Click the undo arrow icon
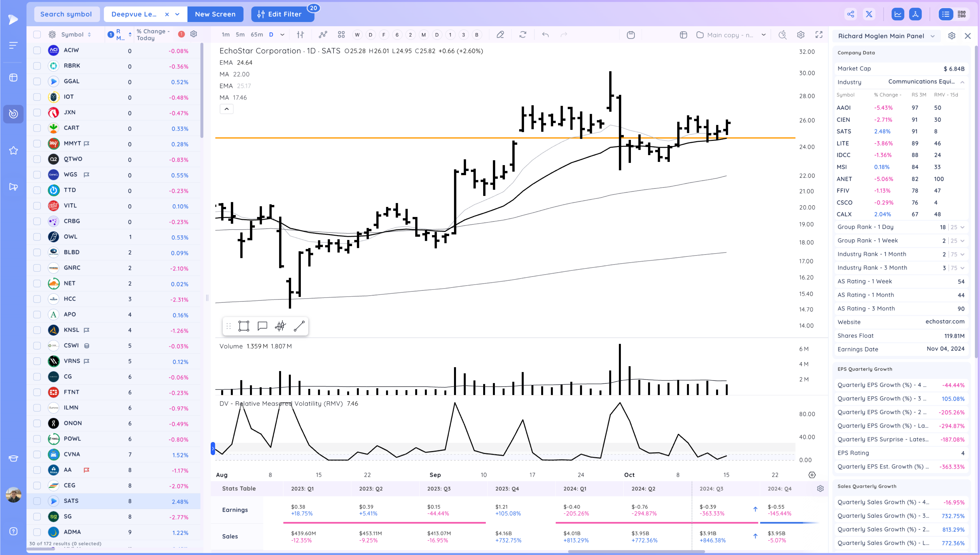The width and height of the screenshot is (980, 555). tap(545, 35)
